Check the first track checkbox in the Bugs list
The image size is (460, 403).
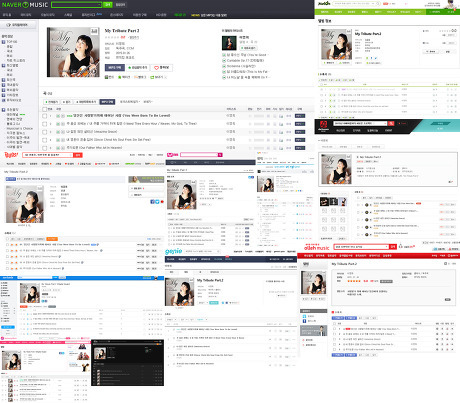[x=7, y=245]
